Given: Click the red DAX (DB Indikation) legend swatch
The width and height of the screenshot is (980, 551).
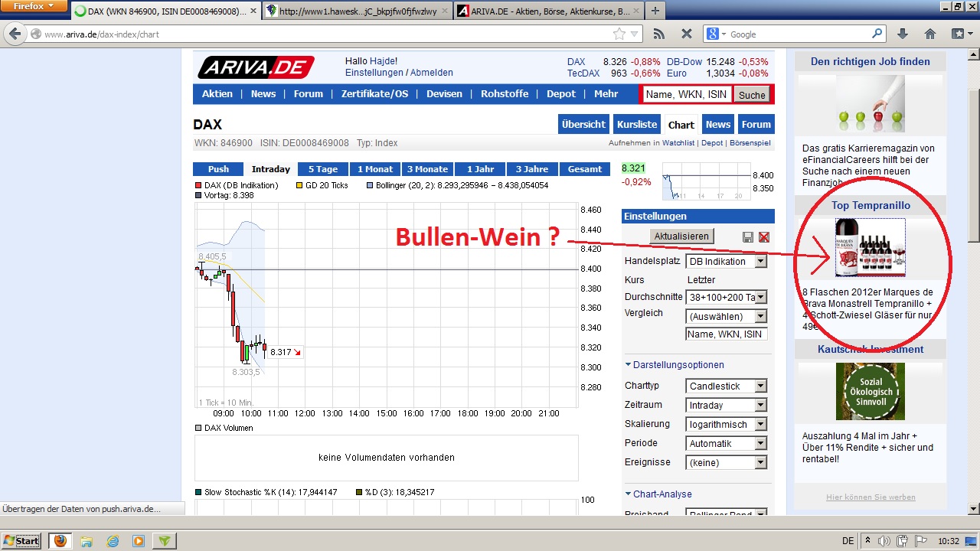Looking at the screenshot, I should tap(198, 185).
